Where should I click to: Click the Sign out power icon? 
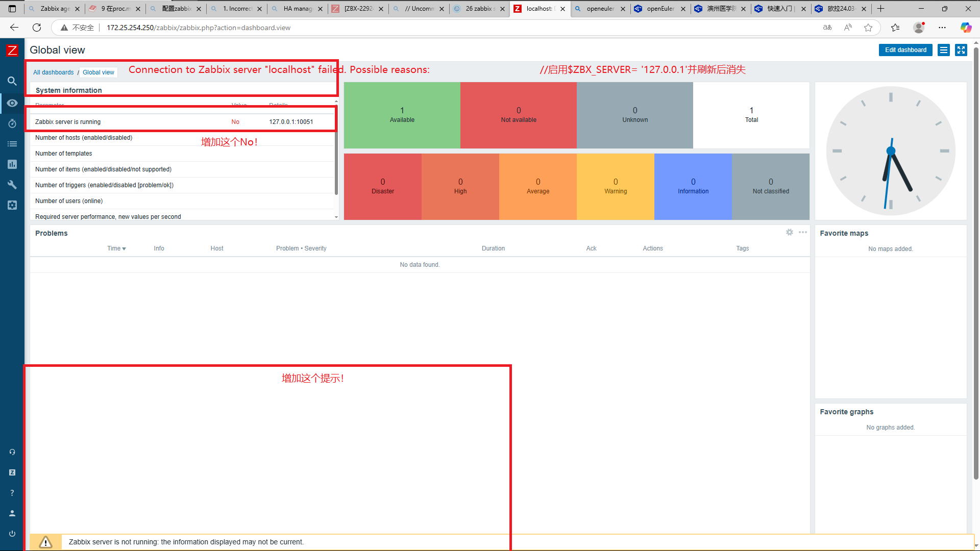12,534
